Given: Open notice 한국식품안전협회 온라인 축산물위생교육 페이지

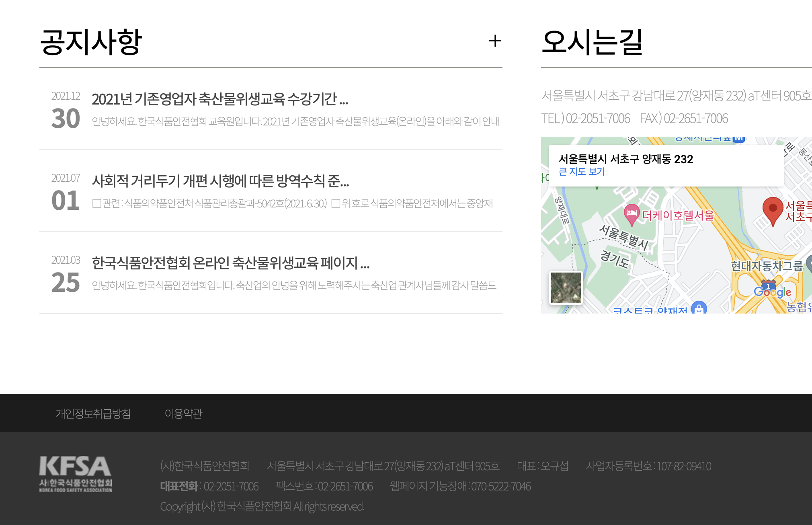Looking at the screenshot, I should tap(230, 263).
